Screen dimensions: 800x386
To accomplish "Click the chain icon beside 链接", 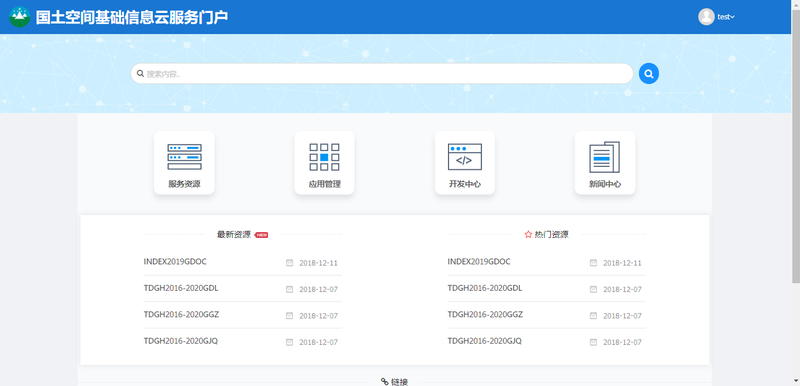I will pyautogui.click(x=385, y=382).
